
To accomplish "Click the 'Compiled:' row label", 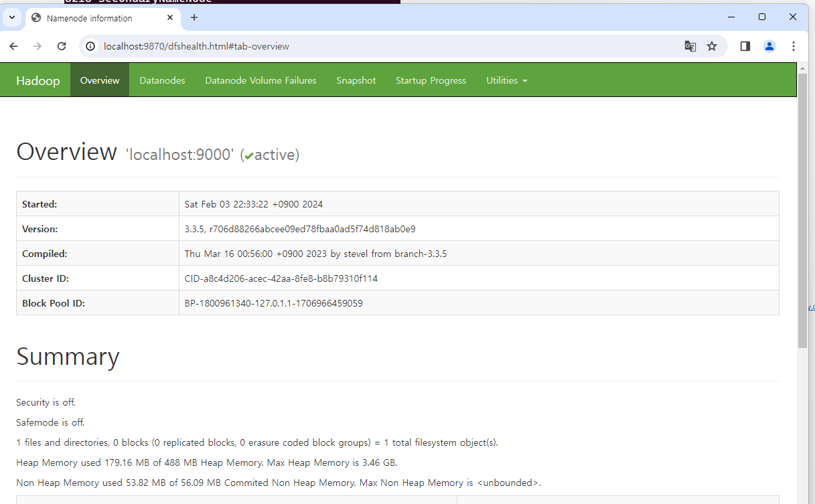I will 45,254.
